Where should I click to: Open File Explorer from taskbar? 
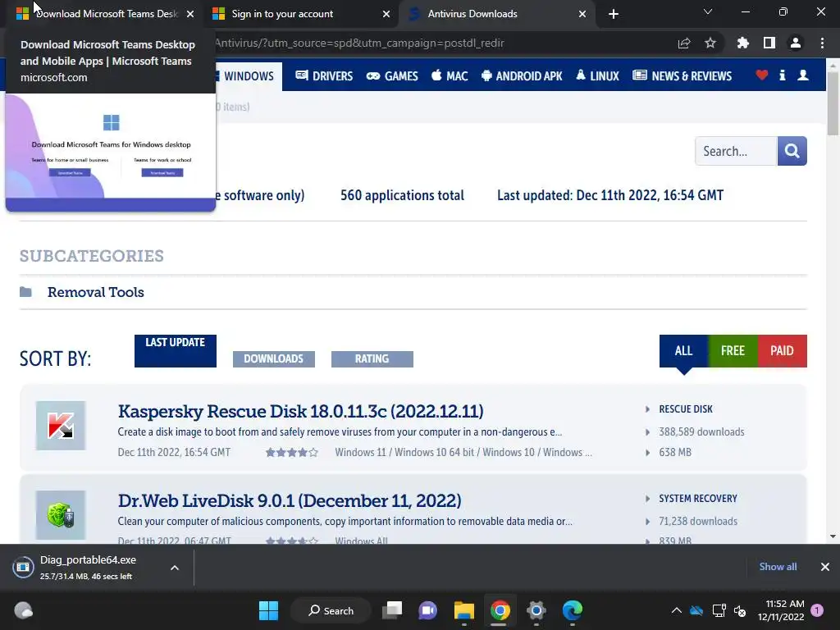[x=464, y=610]
